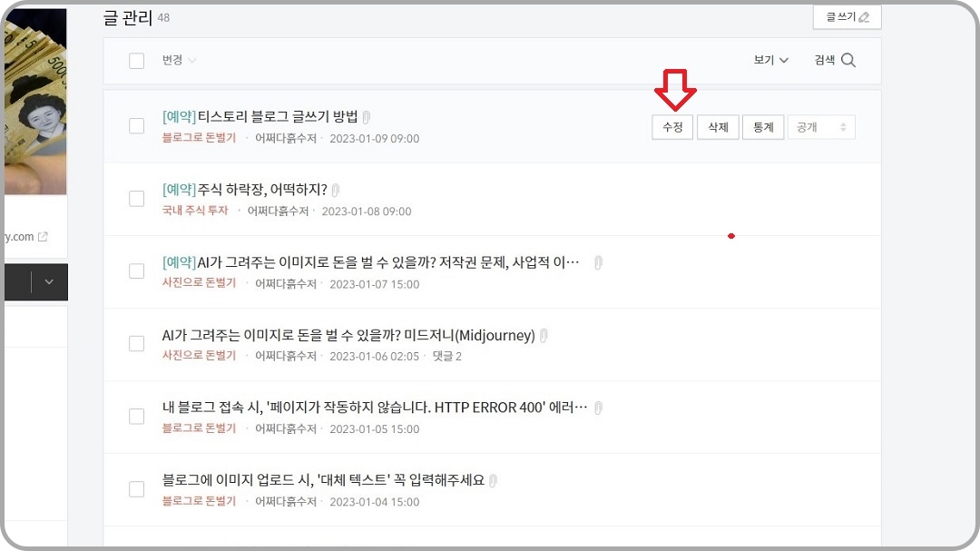
Task: Toggle the select-all checkbox in the header
Action: pyautogui.click(x=136, y=61)
